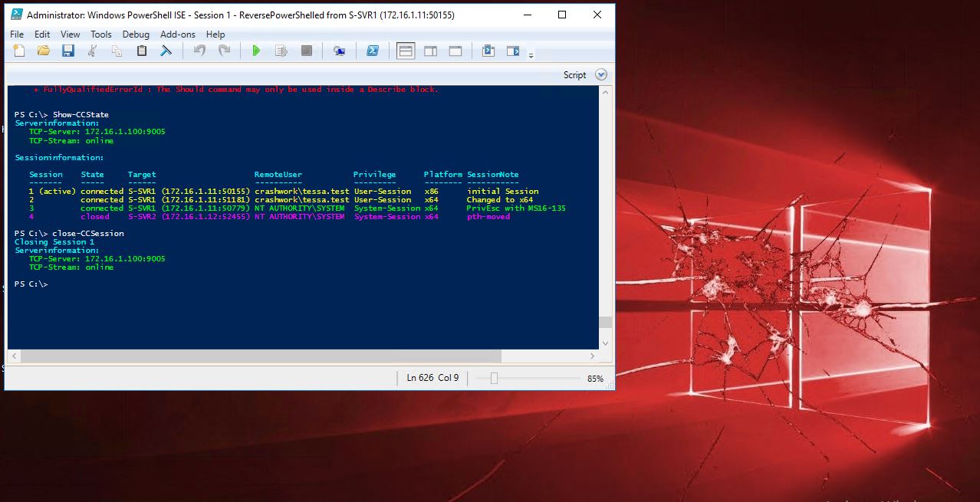Select the New Script icon

point(18,51)
